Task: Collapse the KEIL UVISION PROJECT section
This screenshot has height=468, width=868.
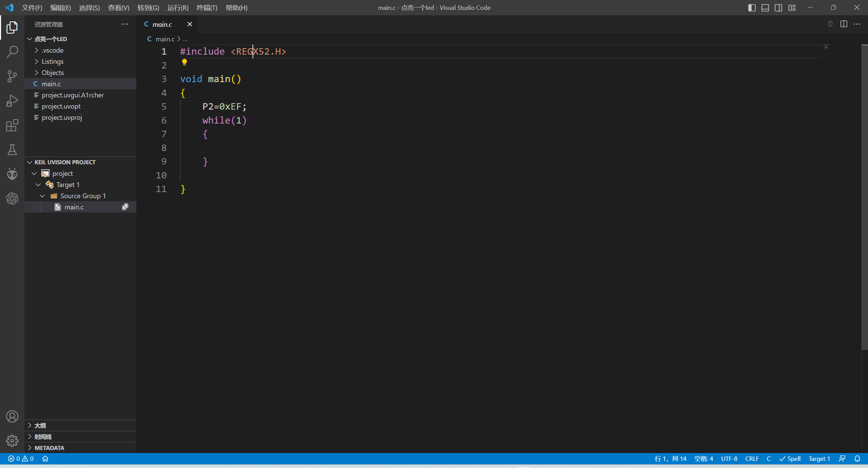Action: click(65, 162)
